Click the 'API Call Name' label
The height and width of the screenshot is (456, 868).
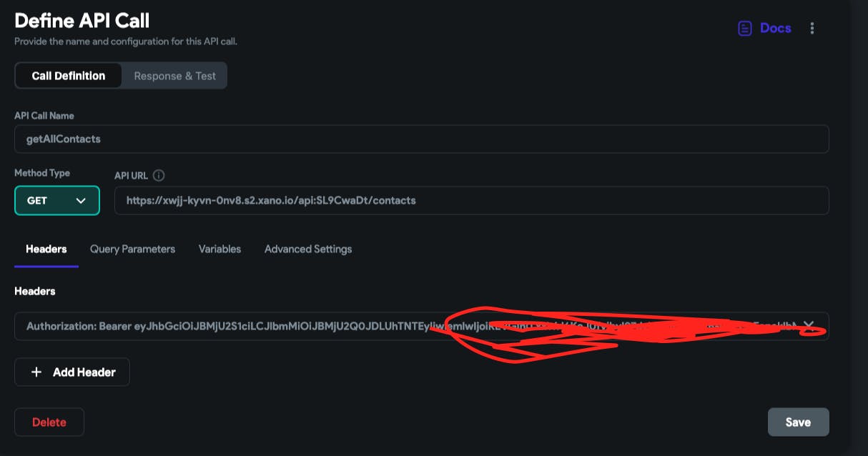click(44, 115)
